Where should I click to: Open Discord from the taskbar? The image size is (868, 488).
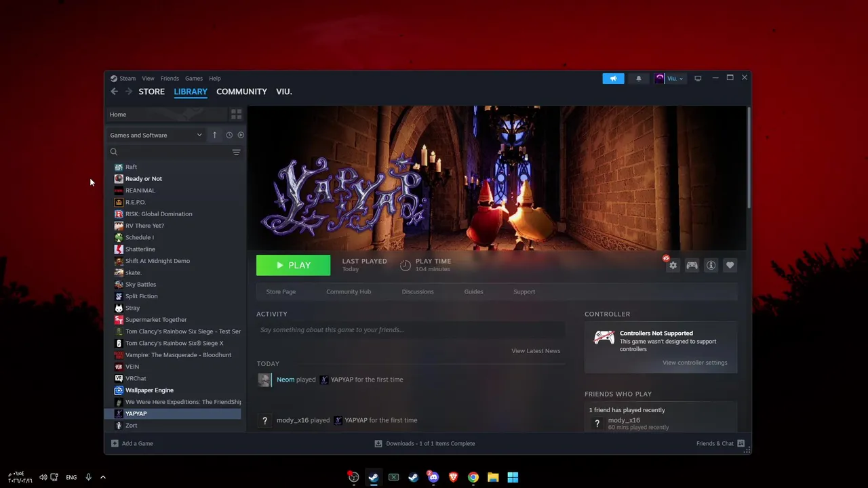point(433,477)
